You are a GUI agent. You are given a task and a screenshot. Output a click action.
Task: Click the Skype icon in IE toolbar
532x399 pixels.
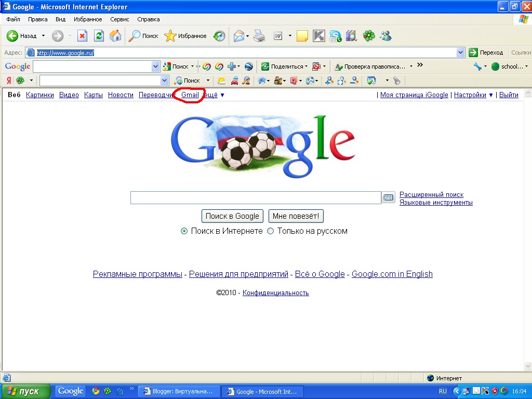pyautogui.click(x=335, y=36)
